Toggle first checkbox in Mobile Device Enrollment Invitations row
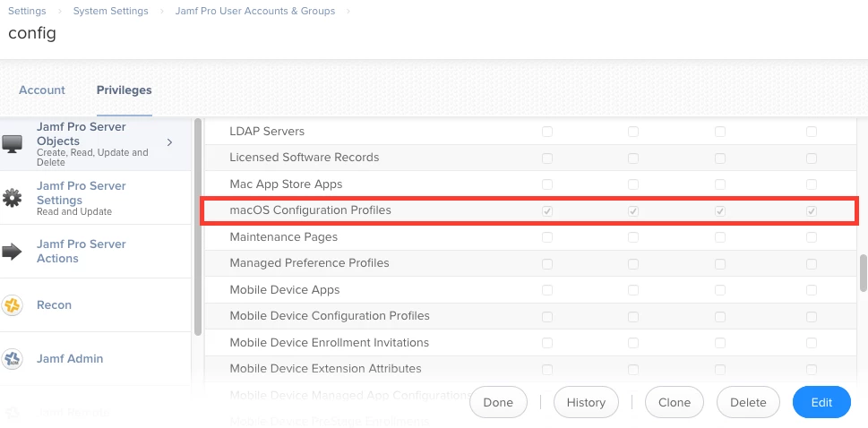 pyautogui.click(x=547, y=343)
